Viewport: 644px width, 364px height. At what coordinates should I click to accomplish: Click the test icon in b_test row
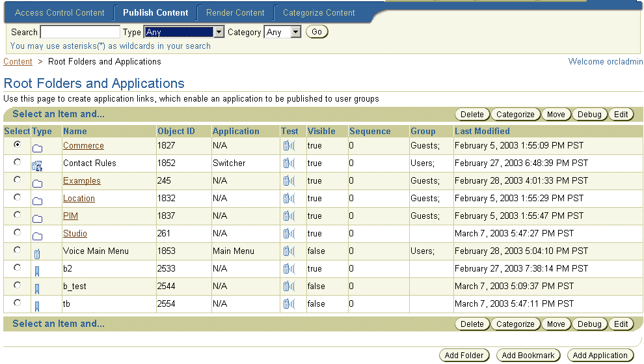[289, 287]
